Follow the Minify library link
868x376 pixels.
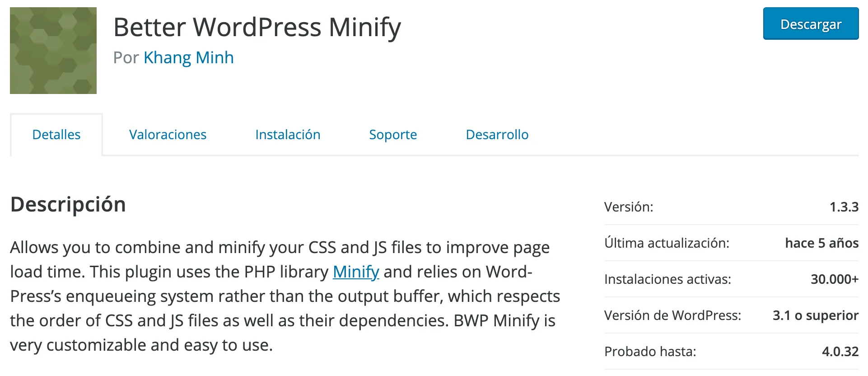[x=355, y=272]
